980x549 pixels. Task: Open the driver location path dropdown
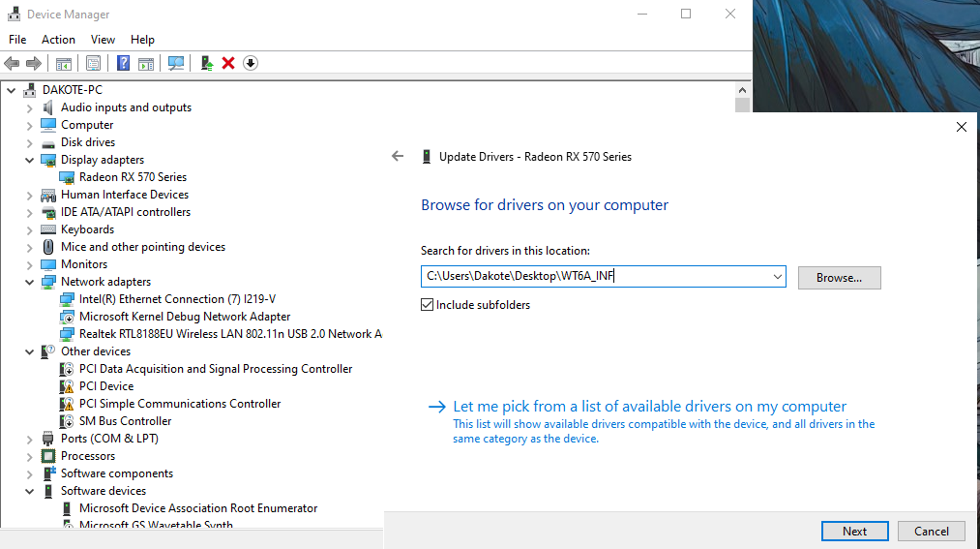(777, 278)
